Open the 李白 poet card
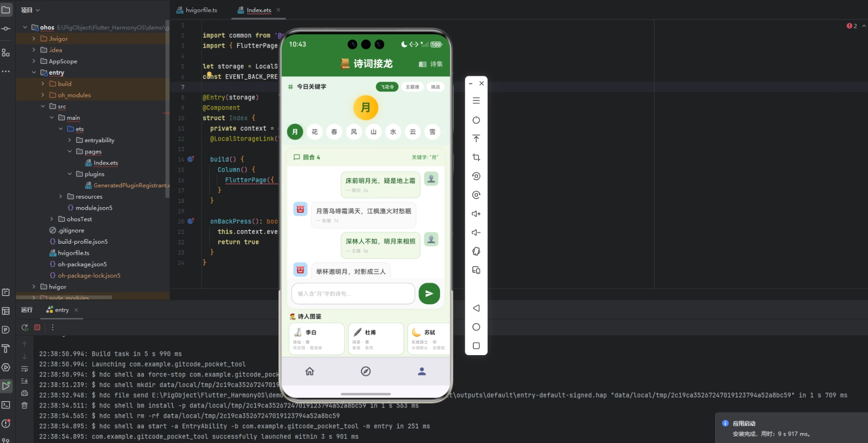The width and height of the screenshot is (868, 443). (x=317, y=338)
